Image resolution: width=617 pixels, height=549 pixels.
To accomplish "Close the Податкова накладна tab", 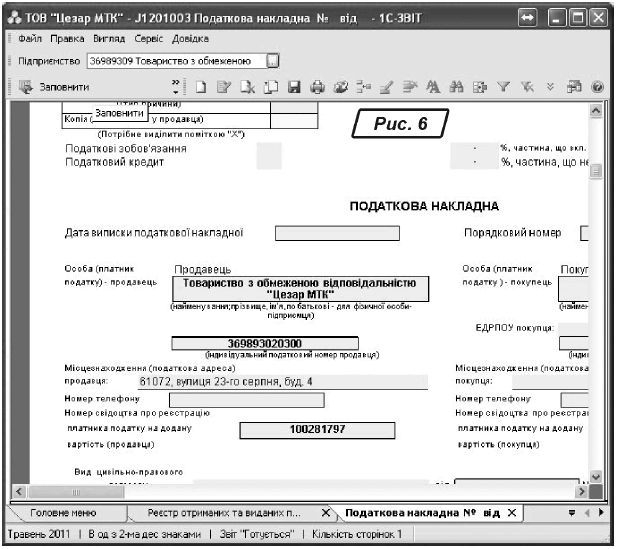I will (x=511, y=513).
